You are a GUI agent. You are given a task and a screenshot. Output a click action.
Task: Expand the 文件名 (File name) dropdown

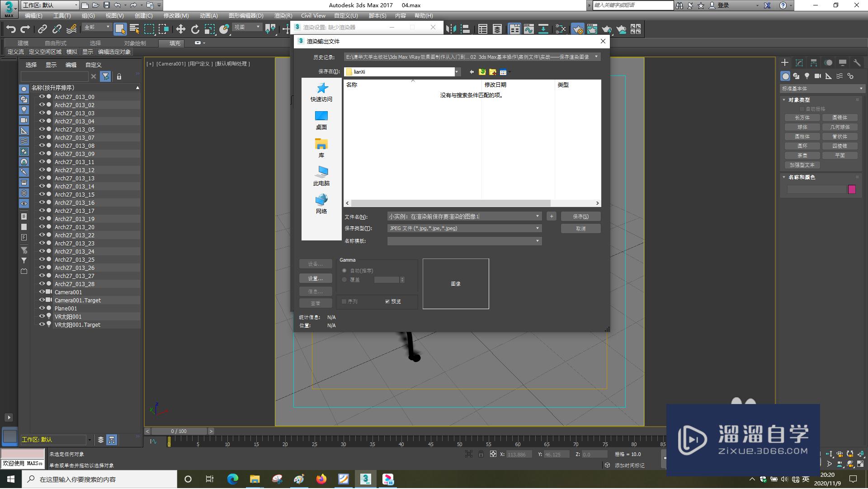click(537, 216)
